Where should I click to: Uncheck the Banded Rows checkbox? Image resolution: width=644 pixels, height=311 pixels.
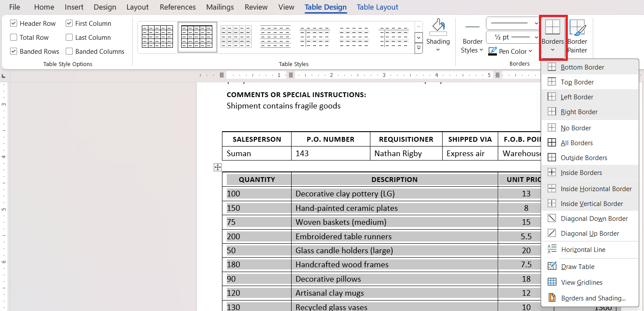[14, 51]
